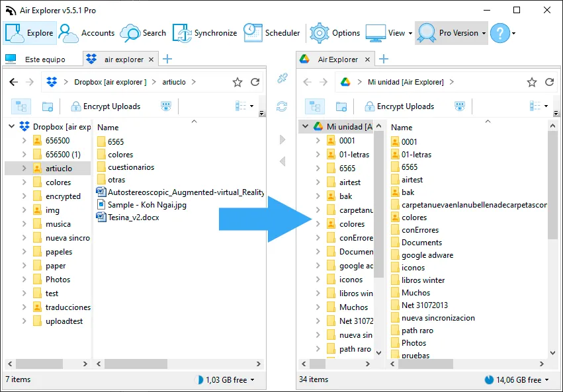Select the google adware folder in Drive list

point(427,255)
